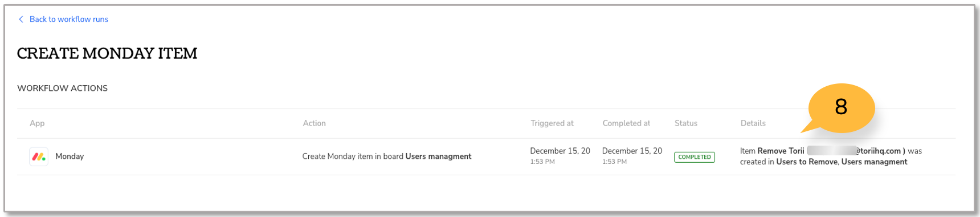Click the Users managment board name in the Action column
980x217 pixels.
pyautogui.click(x=438, y=156)
